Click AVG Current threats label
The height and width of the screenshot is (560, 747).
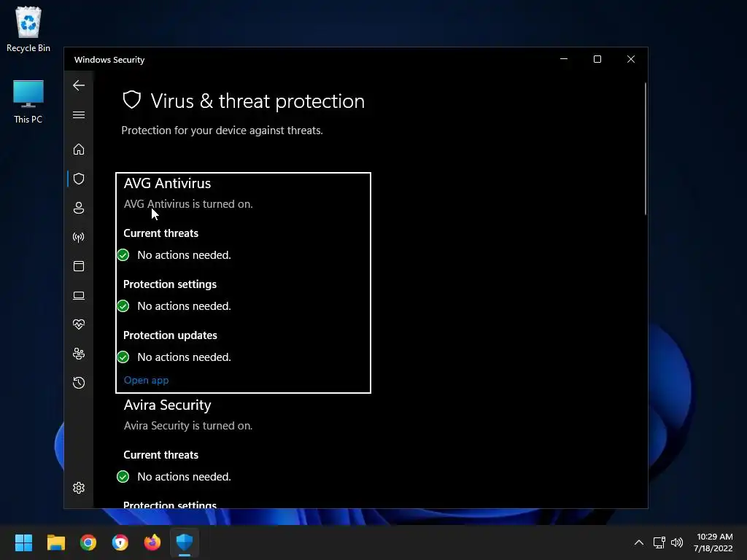(x=161, y=233)
